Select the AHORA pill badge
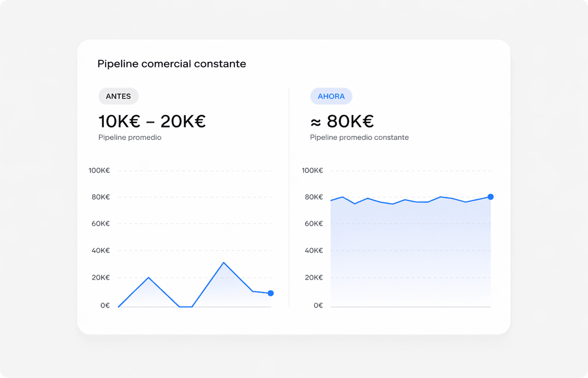 coord(331,96)
